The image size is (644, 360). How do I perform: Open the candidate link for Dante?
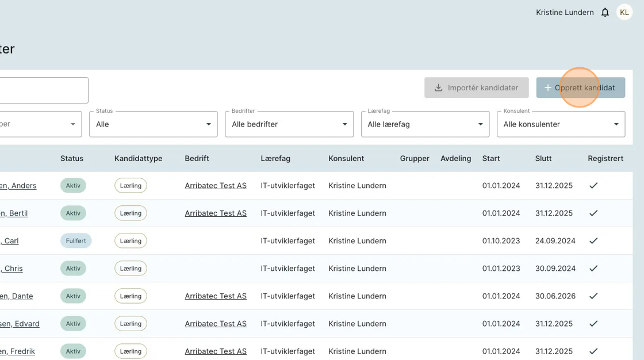pos(17,296)
